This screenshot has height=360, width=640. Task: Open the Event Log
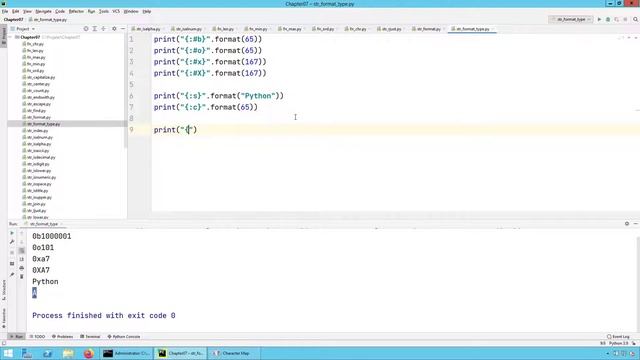point(618,337)
